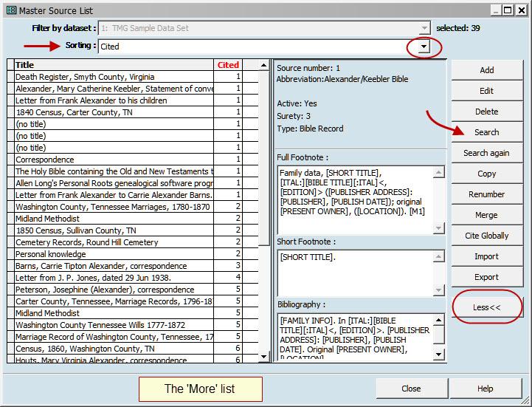The width and height of the screenshot is (532, 407).
Task: Select 'Letter from Frank Alexander to his children'
Action: coord(132,100)
